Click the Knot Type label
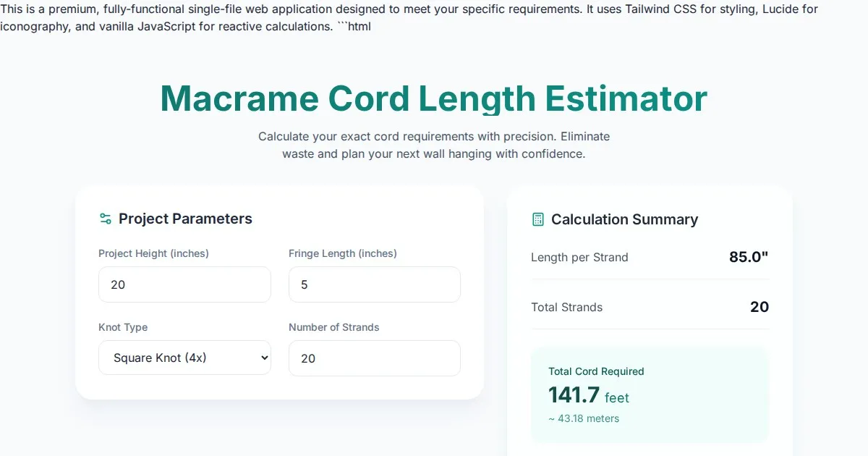Screen dimensions: 868x456 [123, 327]
